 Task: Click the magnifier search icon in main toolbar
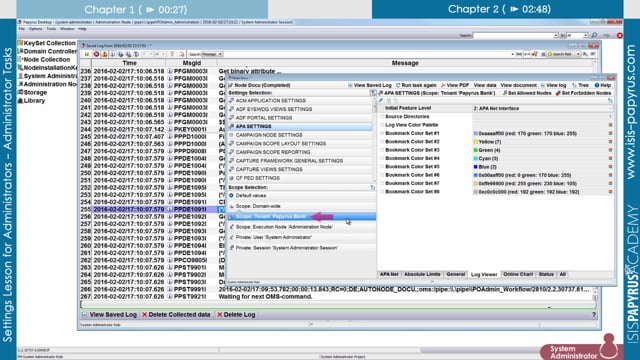point(594,36)
